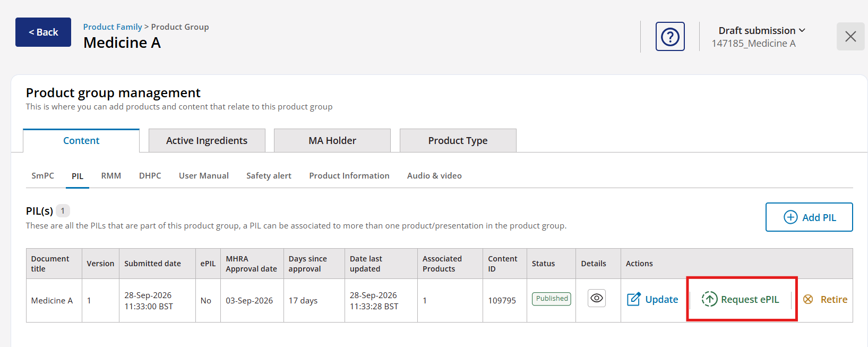Open the Safety alert sub-tab
The width and height of the screenshot is (868, 347).
269,176
